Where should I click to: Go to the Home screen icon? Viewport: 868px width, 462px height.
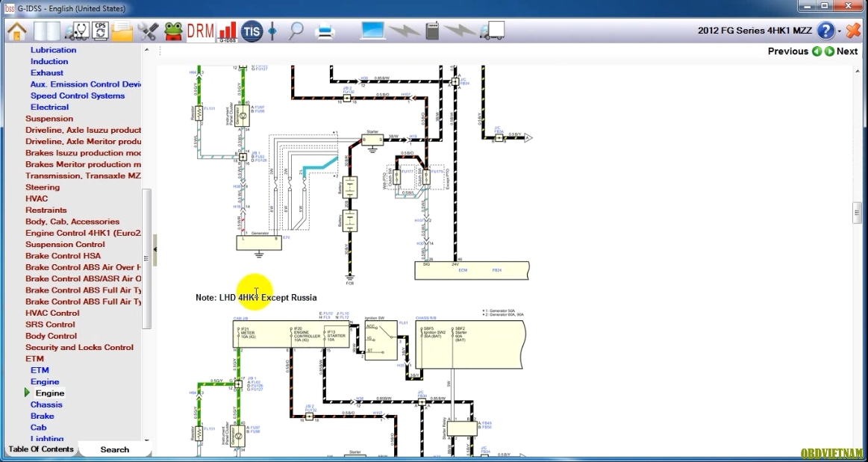pyautogui.click(x=17, y=31)
